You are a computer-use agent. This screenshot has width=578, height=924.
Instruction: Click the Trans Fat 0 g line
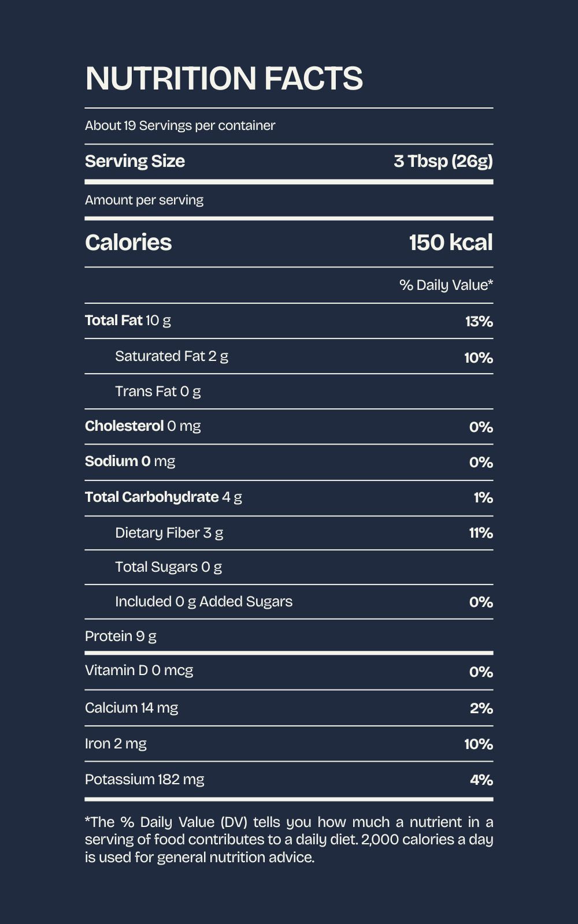click(x=158, y=392)
